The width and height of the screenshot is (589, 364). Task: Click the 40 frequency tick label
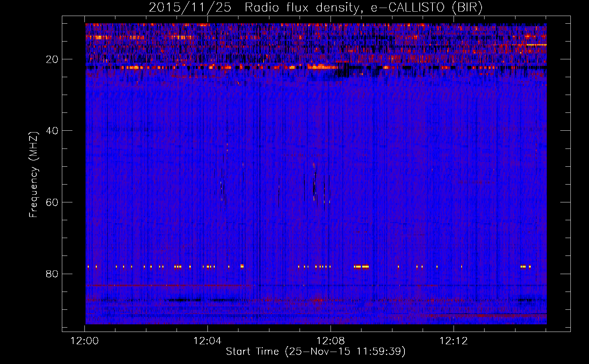coord(52,131)
